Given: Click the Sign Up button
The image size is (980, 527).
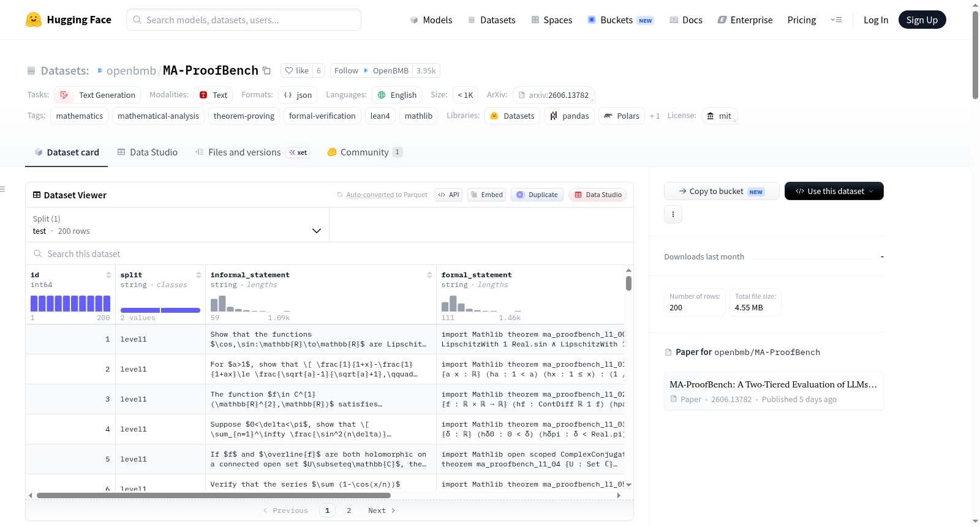Looking at the screenshot, I should [922, 20].
